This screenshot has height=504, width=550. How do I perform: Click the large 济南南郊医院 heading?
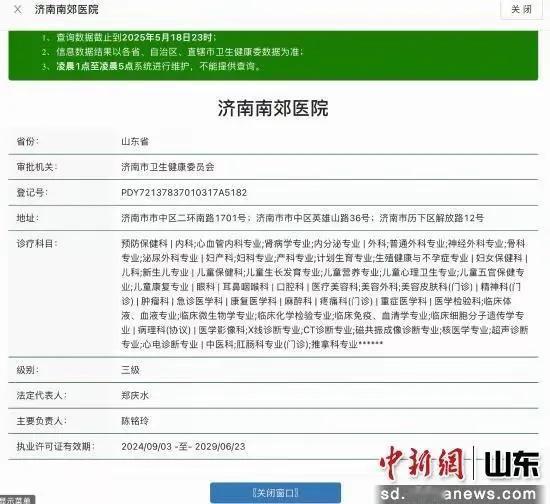(x=273, y=108)
